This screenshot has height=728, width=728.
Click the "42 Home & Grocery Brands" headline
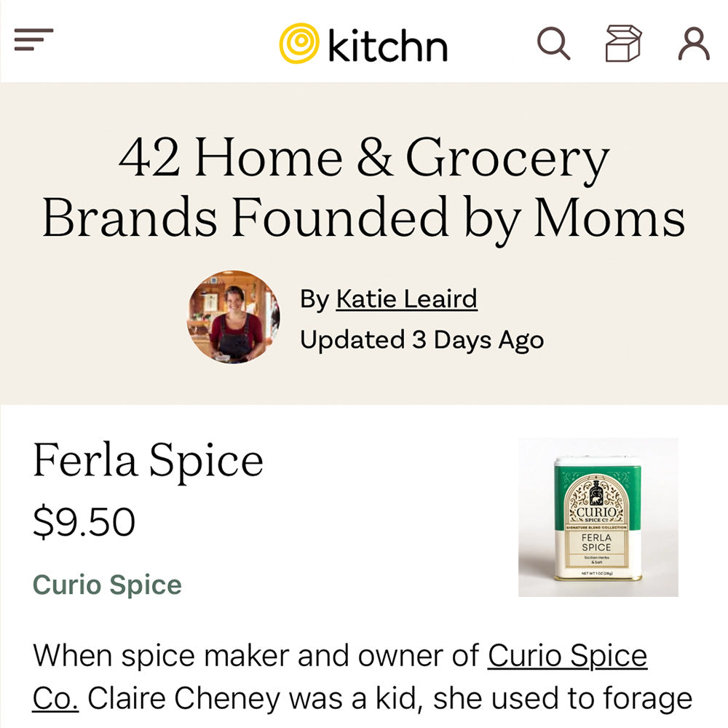coord(363,158)
